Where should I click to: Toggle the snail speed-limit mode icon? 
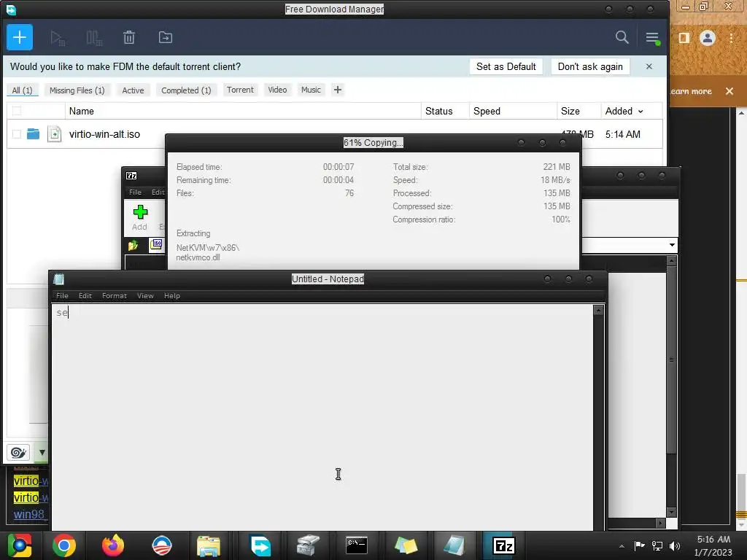(x=18, y=452)
